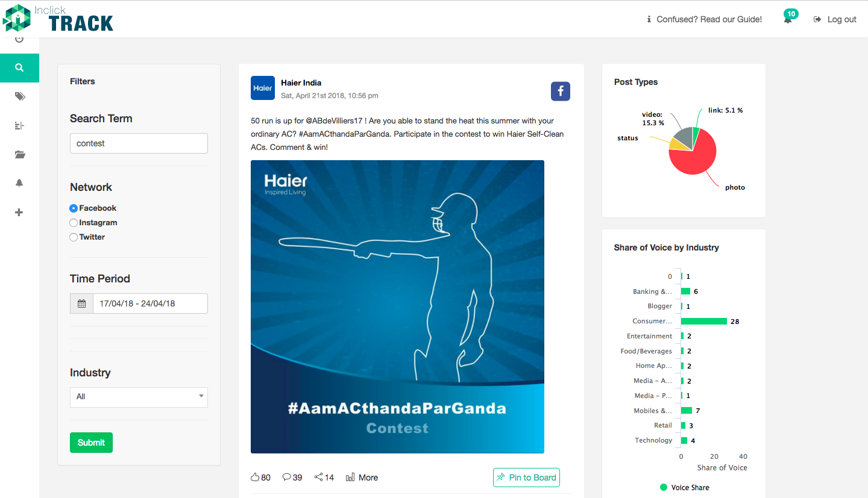
Task: Click the 'status' pie chart label
Action: [x=627, y=138]
